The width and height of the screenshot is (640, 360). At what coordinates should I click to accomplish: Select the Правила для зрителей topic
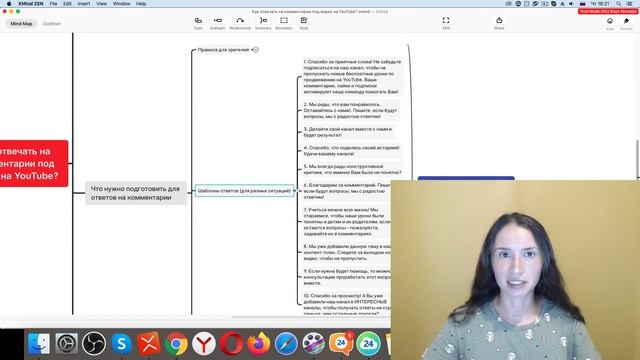tap(223, 50)
